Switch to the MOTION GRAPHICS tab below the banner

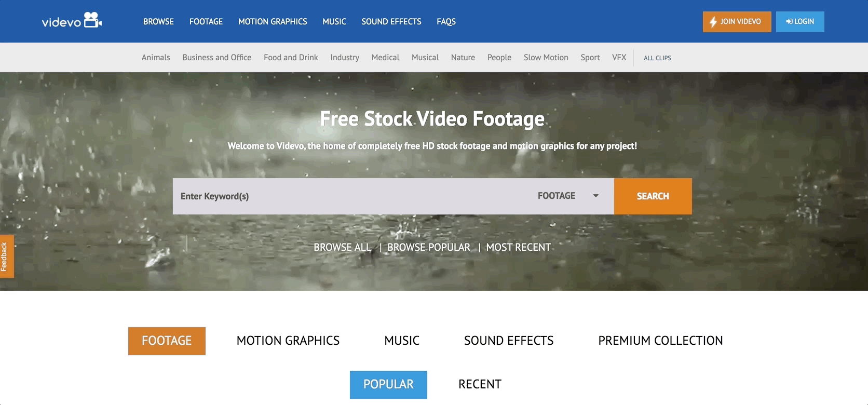pyautogui.click(x=288, y=341)
